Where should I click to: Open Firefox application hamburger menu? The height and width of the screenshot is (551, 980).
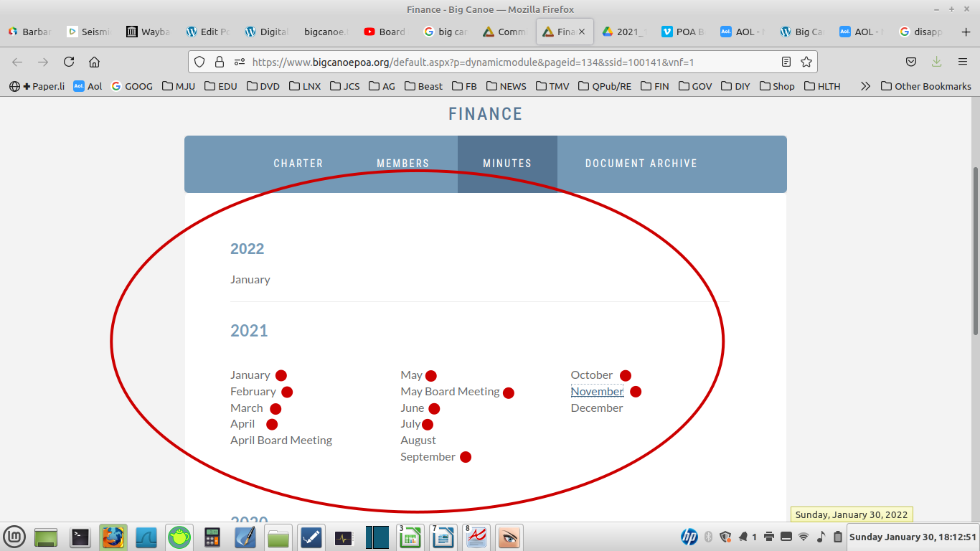963,62
